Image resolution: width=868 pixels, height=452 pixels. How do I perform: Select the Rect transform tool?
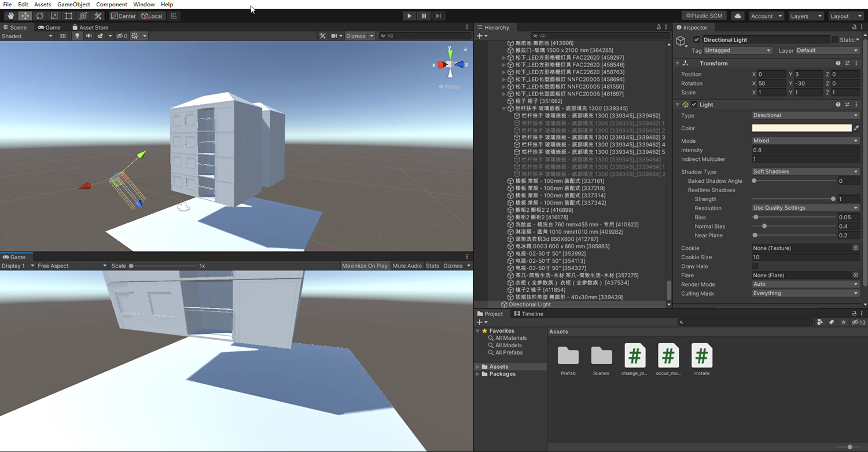[68, 16]
